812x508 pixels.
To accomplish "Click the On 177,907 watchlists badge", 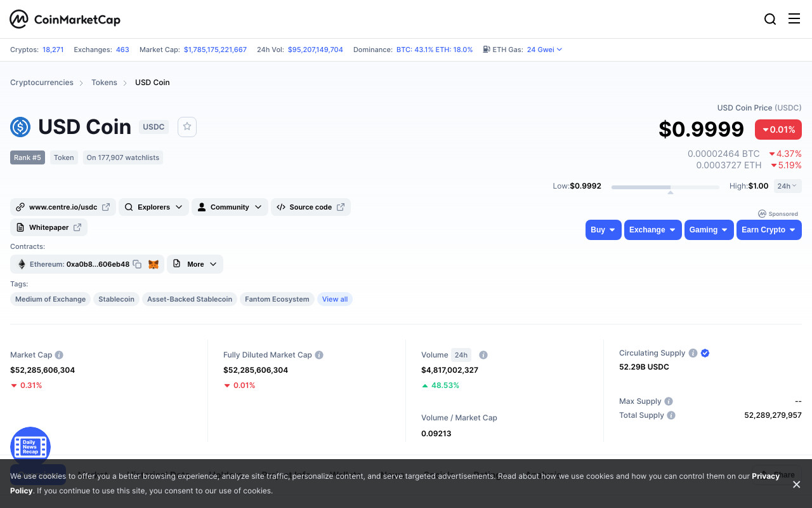I will point(123,157).
